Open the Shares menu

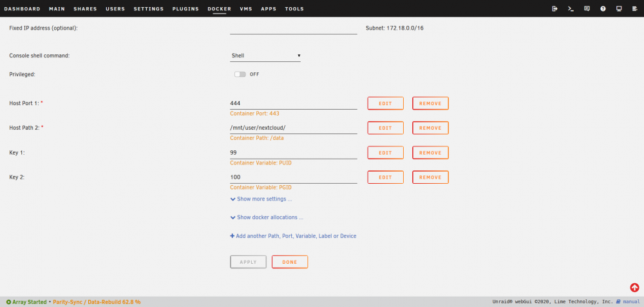point(86,8)
